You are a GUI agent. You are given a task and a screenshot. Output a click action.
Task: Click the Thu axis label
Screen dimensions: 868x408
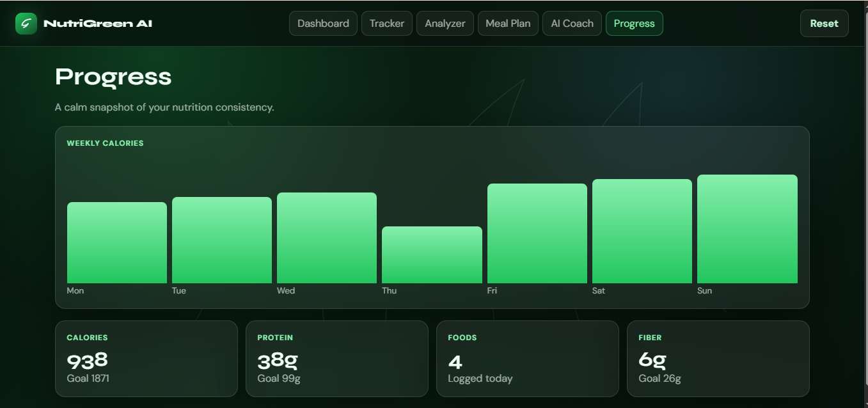389,291
